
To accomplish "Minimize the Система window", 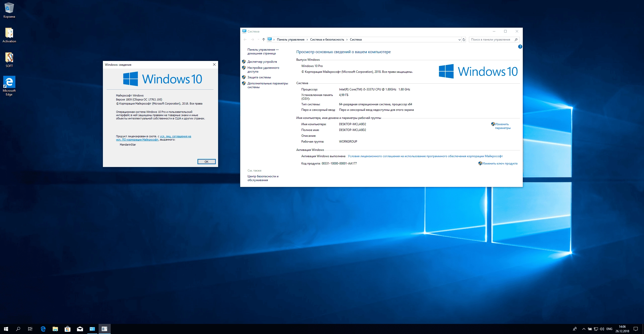I will point(494,31).
